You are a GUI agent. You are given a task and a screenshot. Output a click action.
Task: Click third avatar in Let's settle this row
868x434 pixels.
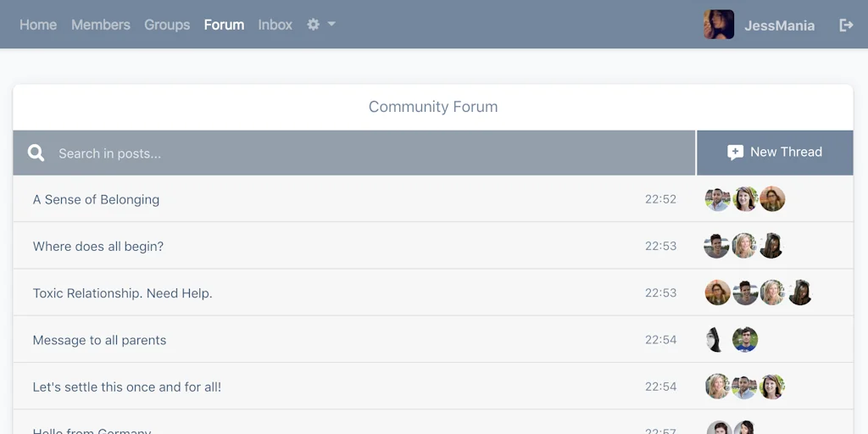772,387
